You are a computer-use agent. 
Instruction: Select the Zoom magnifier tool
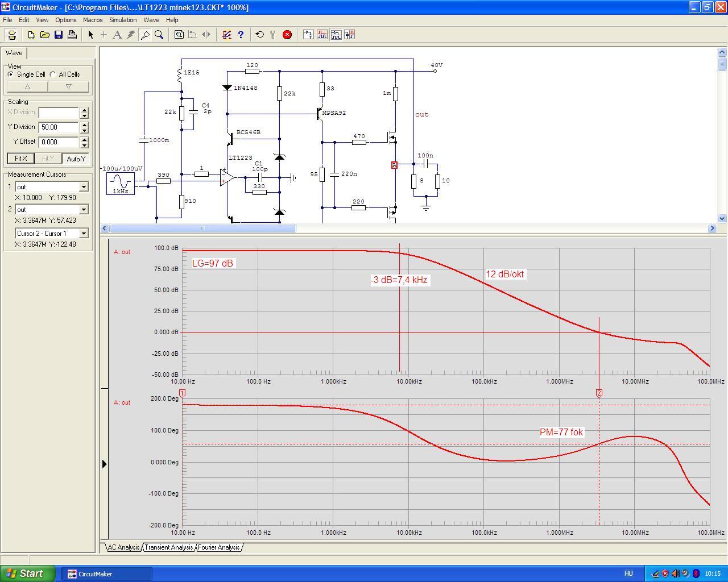[x=159, y=35]
